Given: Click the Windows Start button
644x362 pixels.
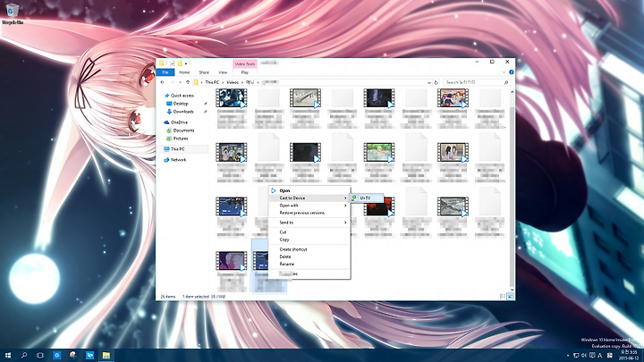Looking at the screenshot, I should (x=8, y=355).
